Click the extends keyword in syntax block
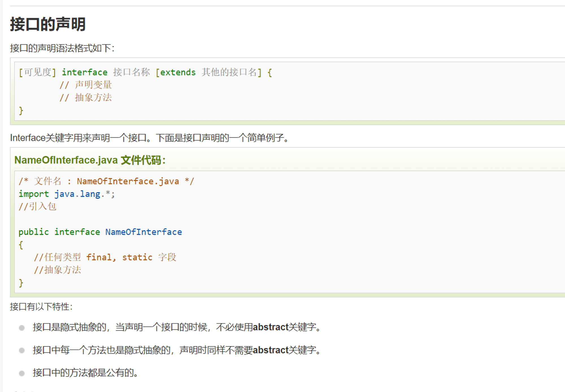This screenshot has width=565, height=392. click(x=178, y=73)
